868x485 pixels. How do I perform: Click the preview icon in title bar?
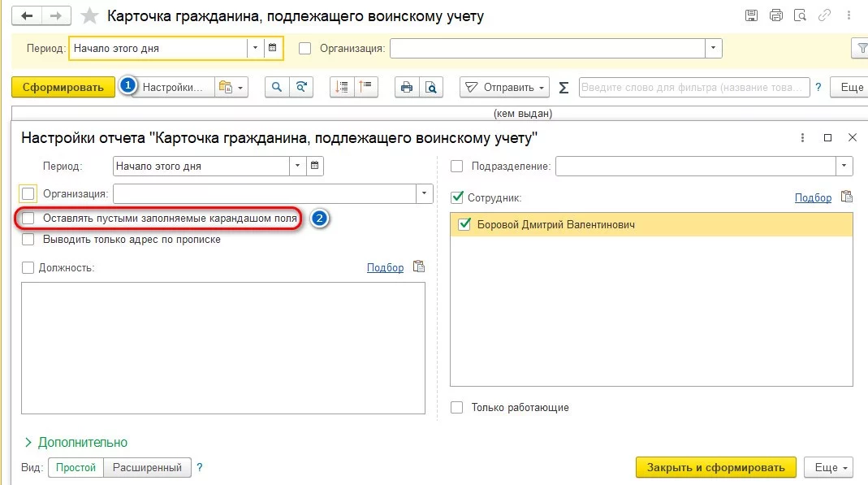click(800, 15)
